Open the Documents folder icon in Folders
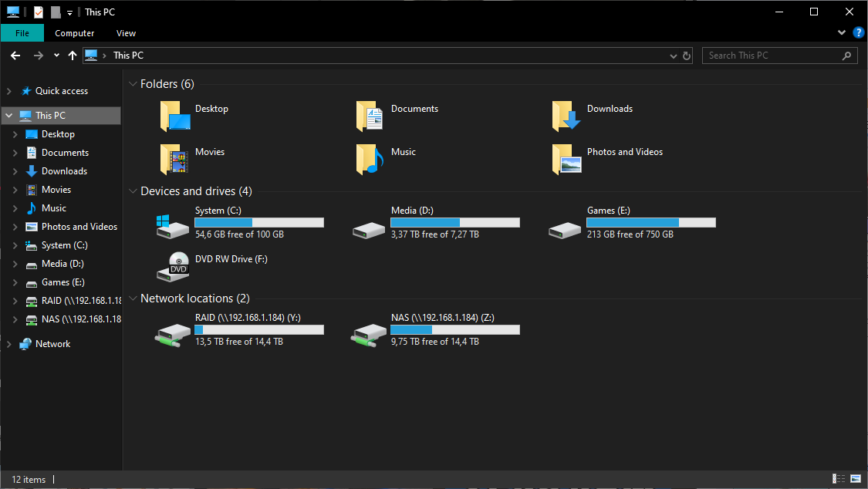 coord(370,116)
